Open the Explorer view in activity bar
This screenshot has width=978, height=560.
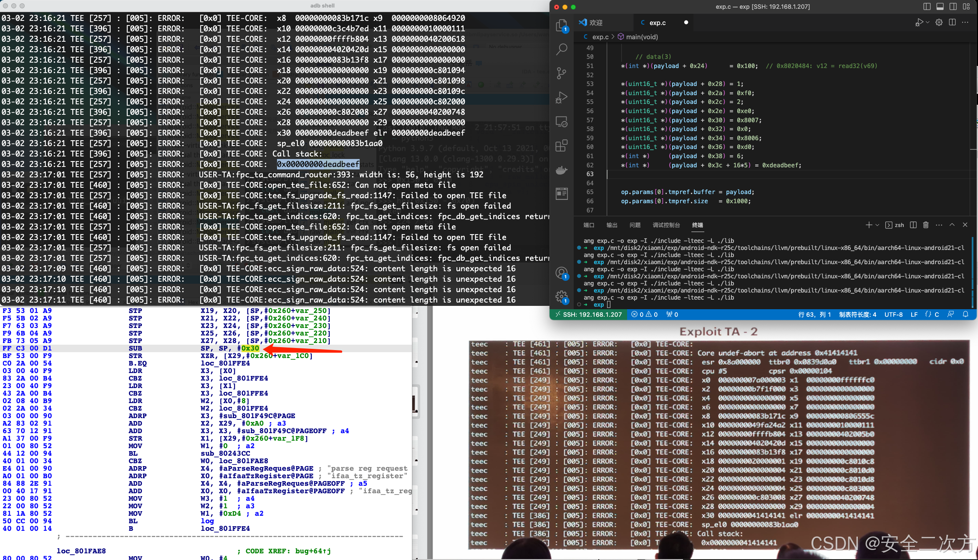tap(562, 25)
